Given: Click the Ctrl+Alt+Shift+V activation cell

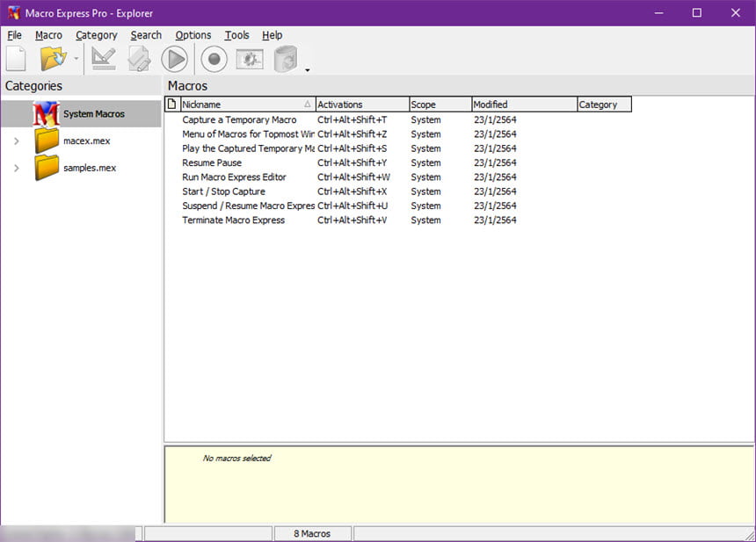Looking at the screenshot, I should 352,220.
